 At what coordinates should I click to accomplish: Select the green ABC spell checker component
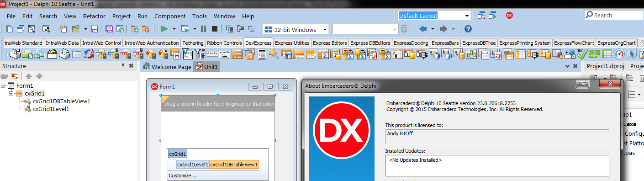pos(582,54)
